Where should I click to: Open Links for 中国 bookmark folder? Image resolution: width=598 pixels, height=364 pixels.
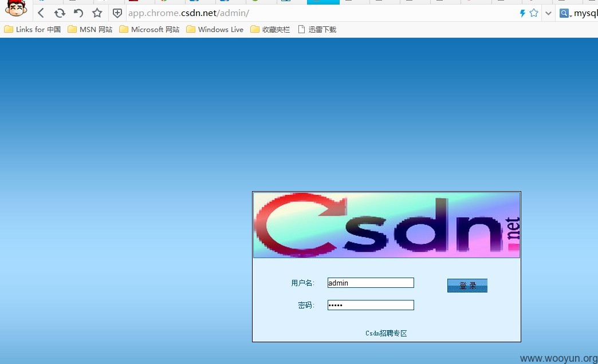point(33,29)
